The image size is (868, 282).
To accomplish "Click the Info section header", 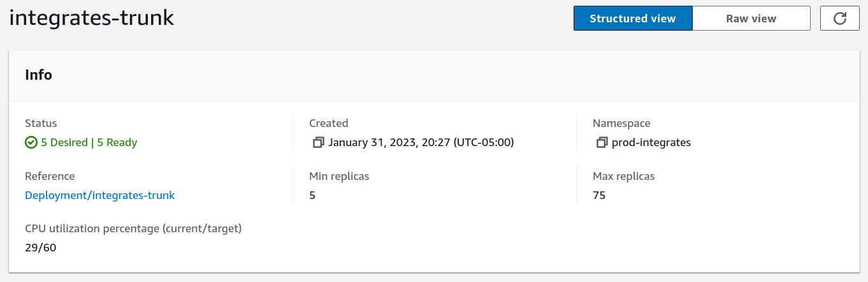I will tap(38, 75).
